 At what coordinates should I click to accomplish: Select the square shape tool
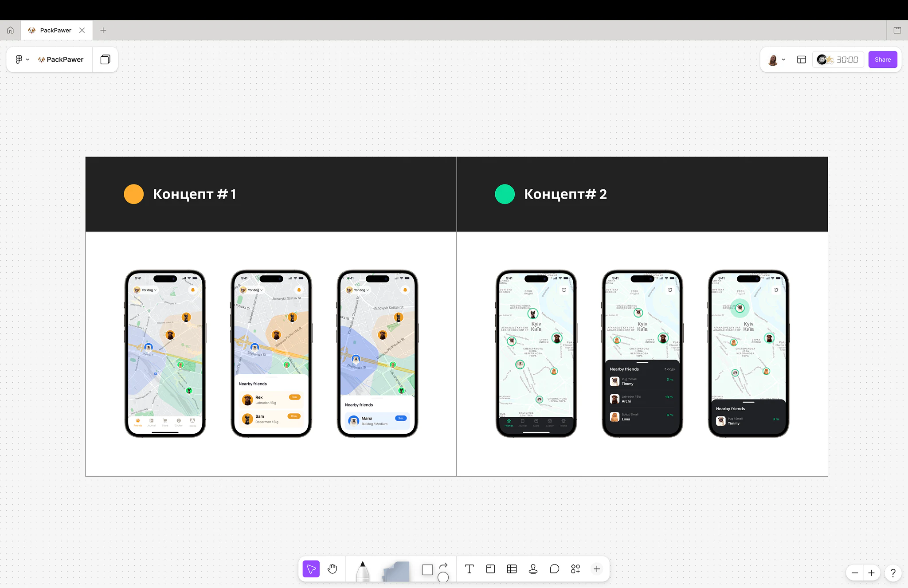click(x=427, y=569)
